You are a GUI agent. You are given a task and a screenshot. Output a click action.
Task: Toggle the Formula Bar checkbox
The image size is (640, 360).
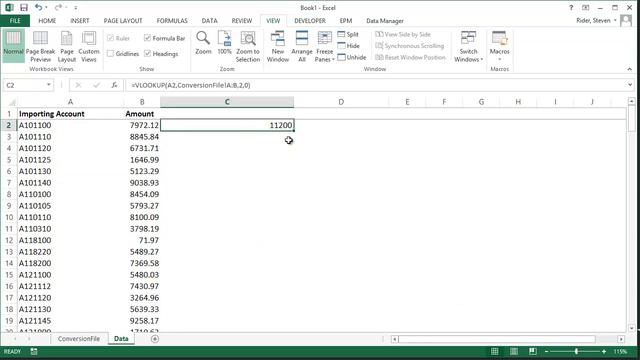click(x=165, y=38)
